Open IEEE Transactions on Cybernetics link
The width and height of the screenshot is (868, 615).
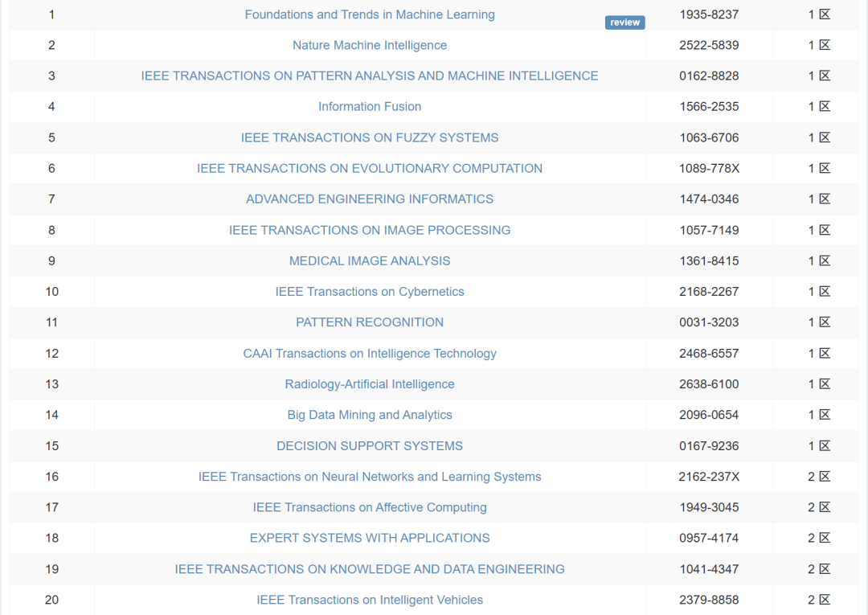(370, 292)
